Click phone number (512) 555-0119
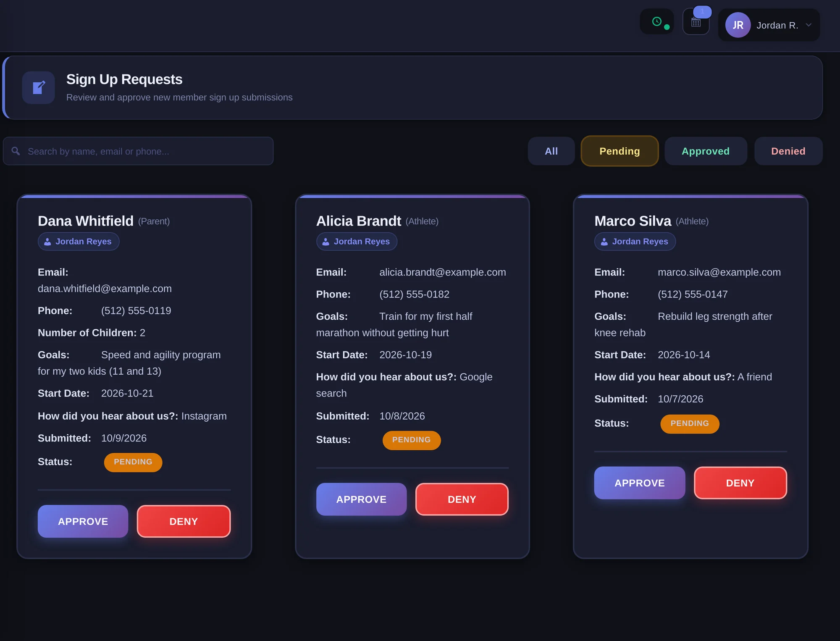This screenshot has height=641, width=840. point(136,311)
